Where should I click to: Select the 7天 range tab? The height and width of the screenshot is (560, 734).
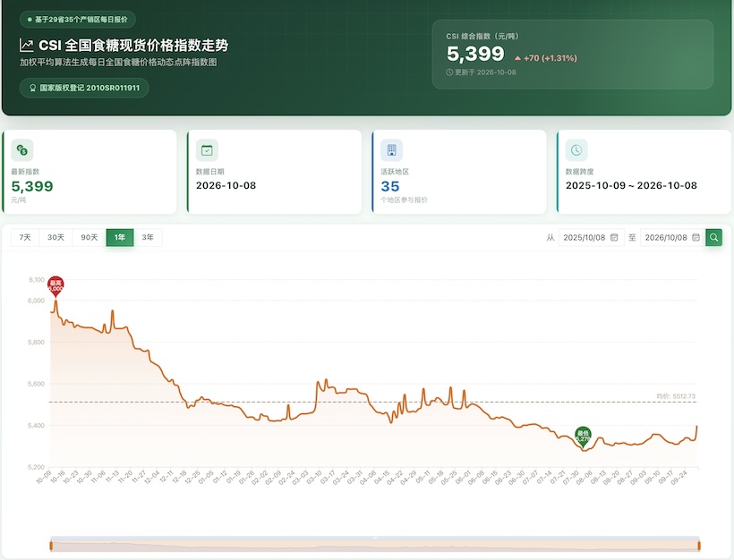25,238
